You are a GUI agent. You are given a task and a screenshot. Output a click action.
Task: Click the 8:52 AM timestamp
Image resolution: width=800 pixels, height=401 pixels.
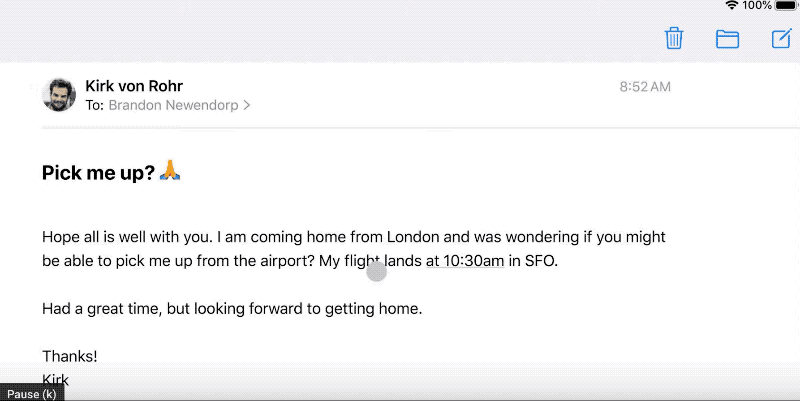pos(645,87)
